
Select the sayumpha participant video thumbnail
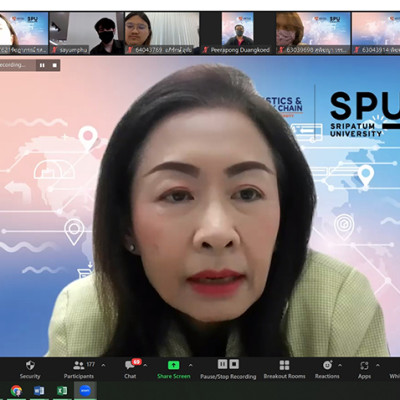point(87,33)
